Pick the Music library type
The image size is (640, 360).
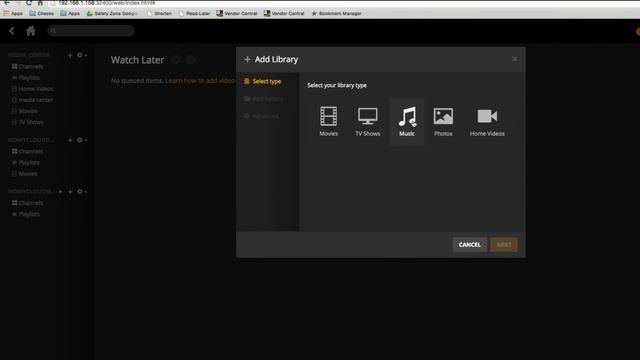tap(407, 122)
